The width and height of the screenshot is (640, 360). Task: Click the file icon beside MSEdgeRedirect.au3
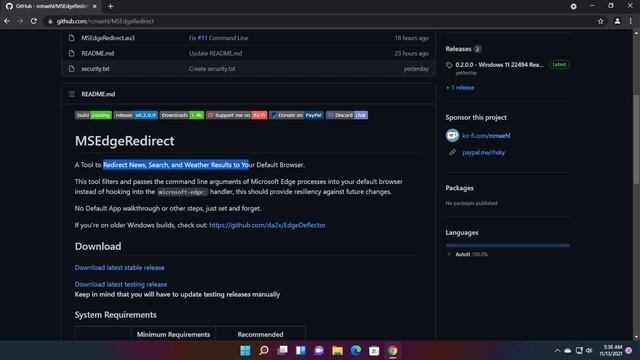[71, 38]
